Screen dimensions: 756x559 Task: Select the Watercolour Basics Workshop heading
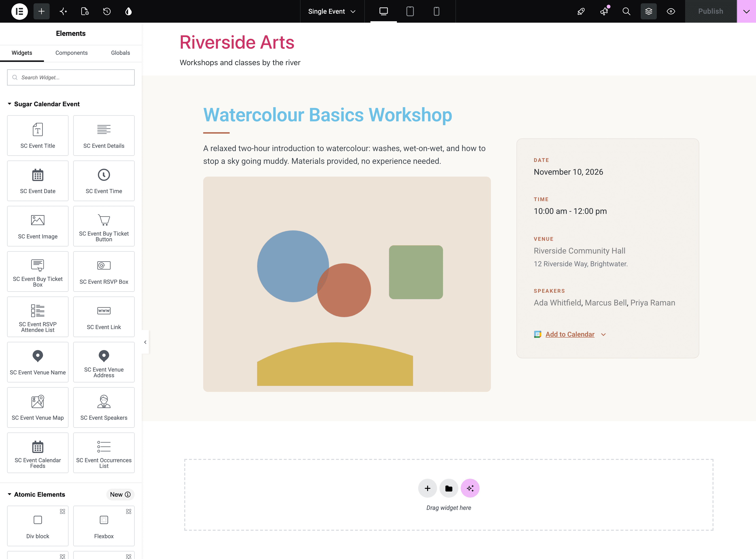328,115
